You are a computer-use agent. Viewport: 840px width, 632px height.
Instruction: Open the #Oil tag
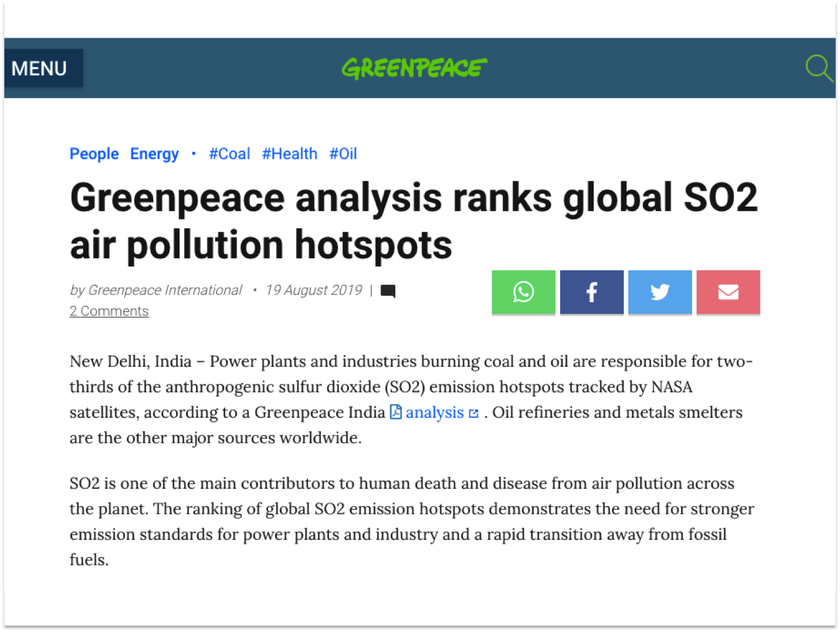pyautogui.click(x=343, y=154)
